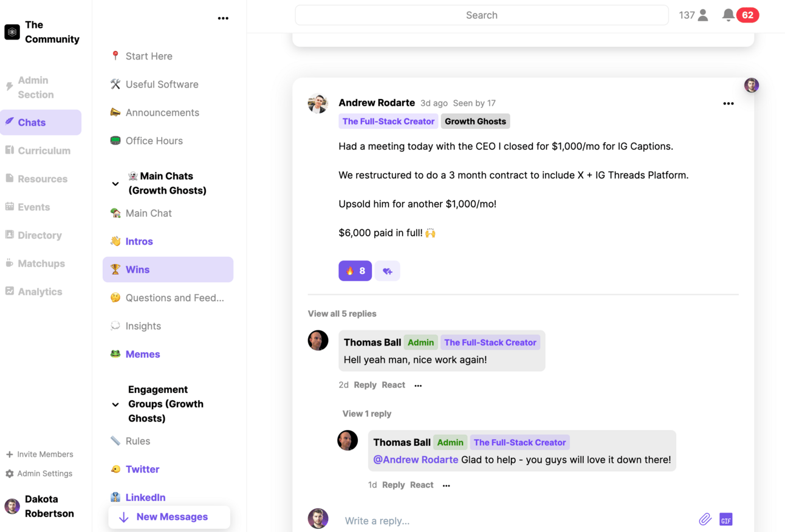The height and width of the screenshot is (532, 785).
Task: React to Thomas Ball's 1d message
Action: click(422, 485)
